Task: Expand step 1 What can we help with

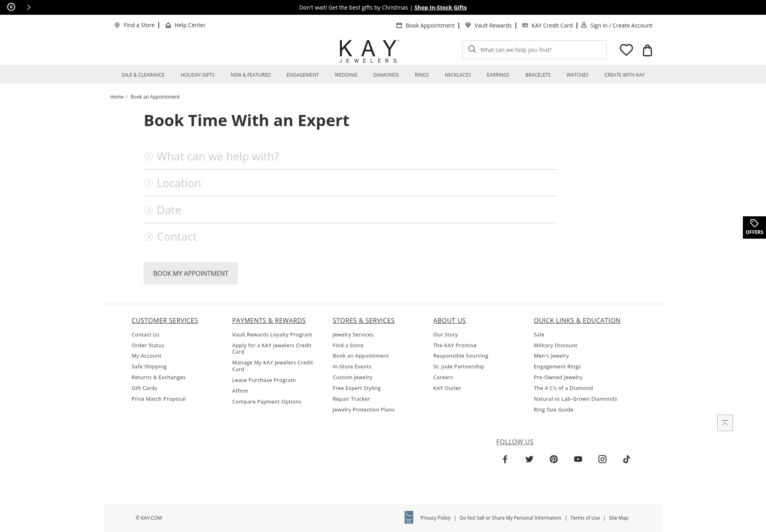Action: (351, 156)
